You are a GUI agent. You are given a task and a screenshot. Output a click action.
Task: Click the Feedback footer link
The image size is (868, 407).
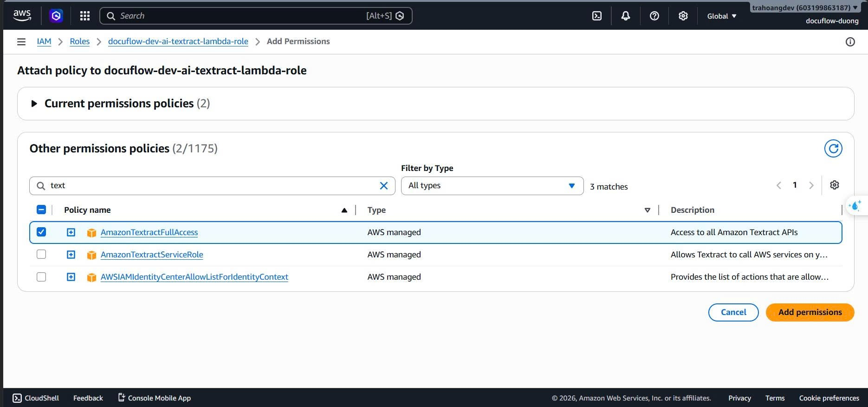(x=88, y=398)
